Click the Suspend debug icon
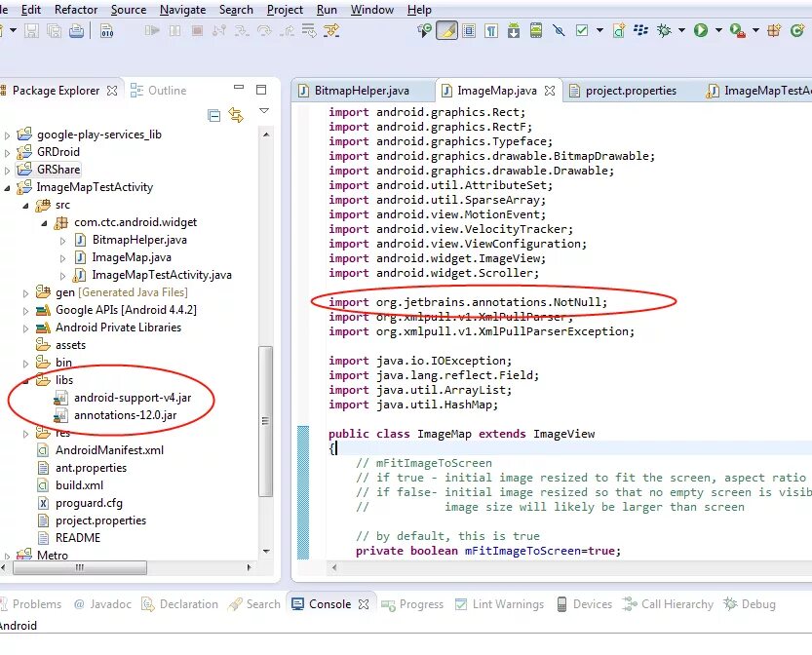 [175, 31]
